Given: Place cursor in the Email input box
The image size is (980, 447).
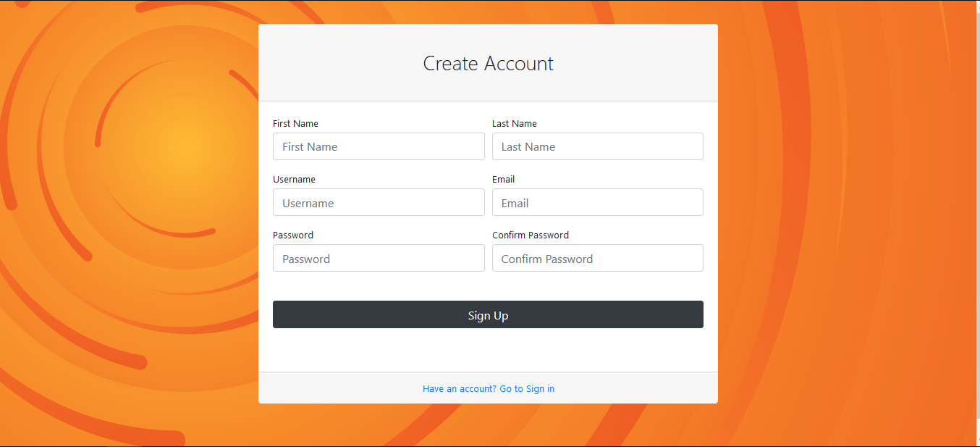Looking at the screenshot, I should (x=597, y=202).
